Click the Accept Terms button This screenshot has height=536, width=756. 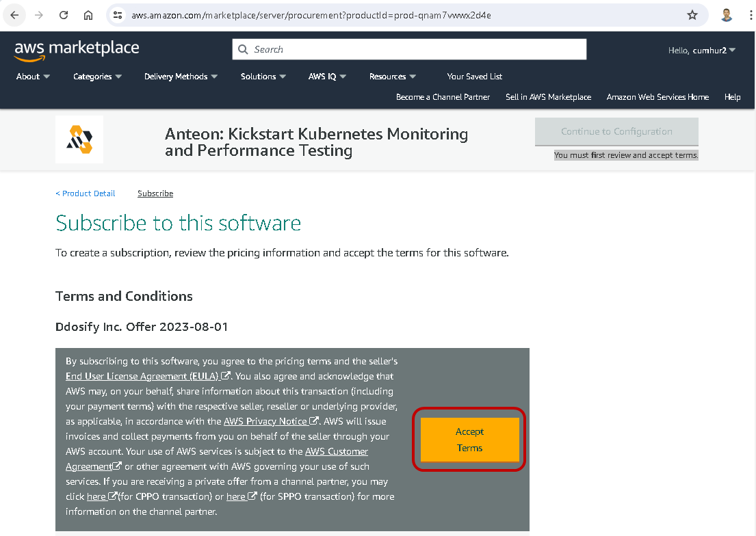pos(469,440)
